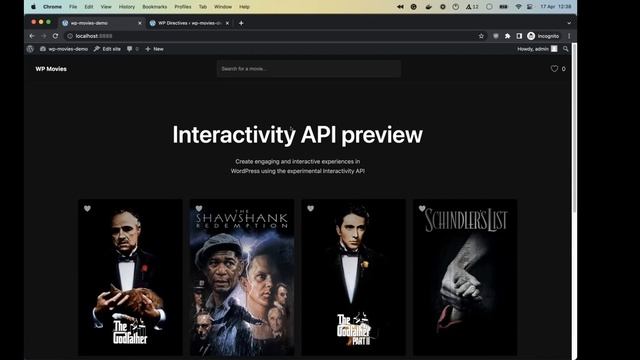Click the Wi-Fi status icon

tap(518, 7)
